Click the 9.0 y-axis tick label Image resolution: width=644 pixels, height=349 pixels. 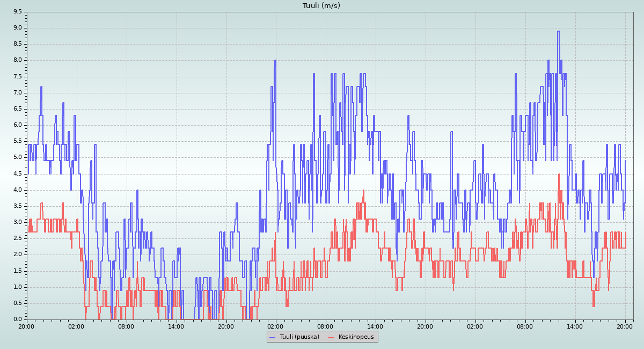18,28
